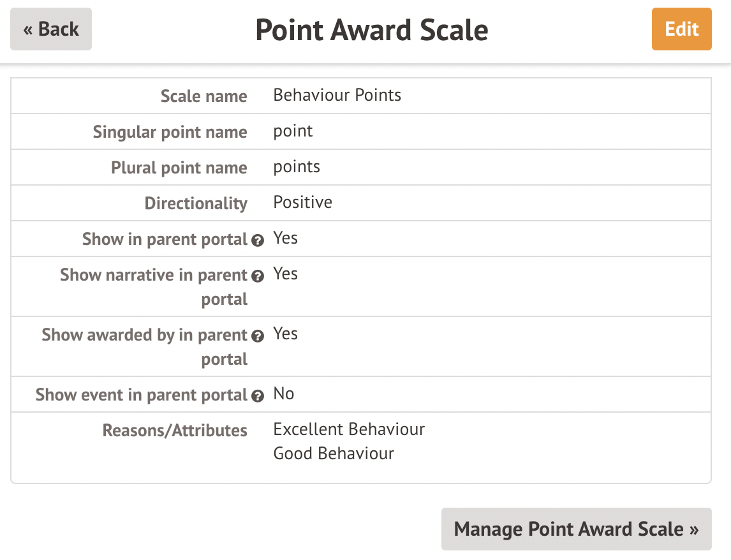Click the Point Award Scale page heading
The image size is (731, 560).
(372, 30)
